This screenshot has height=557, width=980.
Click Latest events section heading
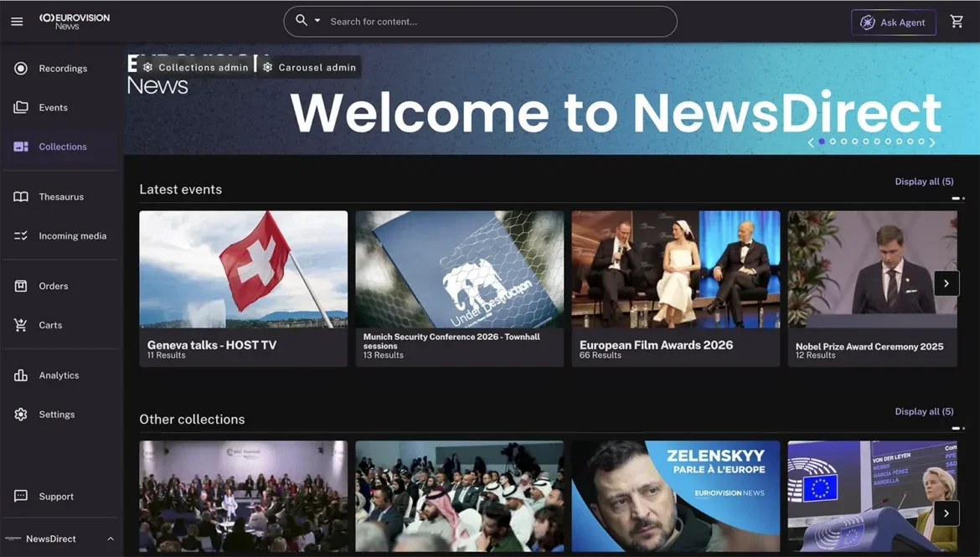pos(181,189)
